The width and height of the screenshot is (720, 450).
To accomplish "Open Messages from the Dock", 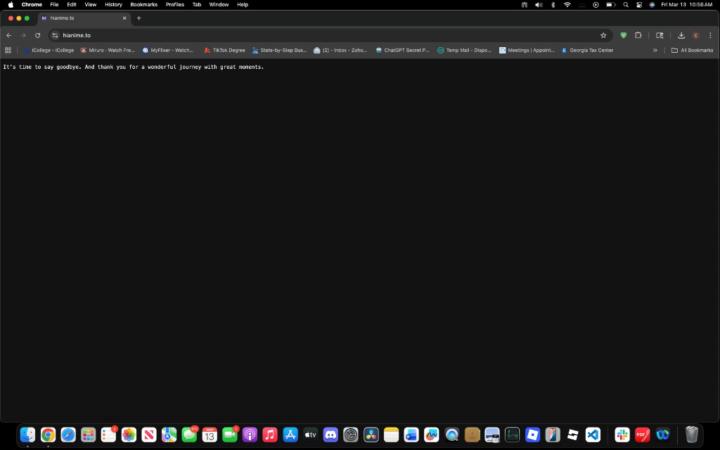I will (x=189, y=434).
